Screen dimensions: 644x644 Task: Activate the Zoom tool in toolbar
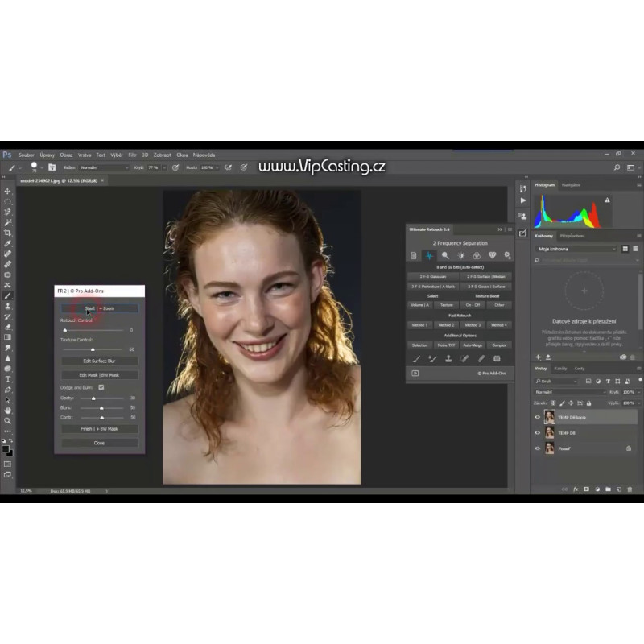point(8,421)
